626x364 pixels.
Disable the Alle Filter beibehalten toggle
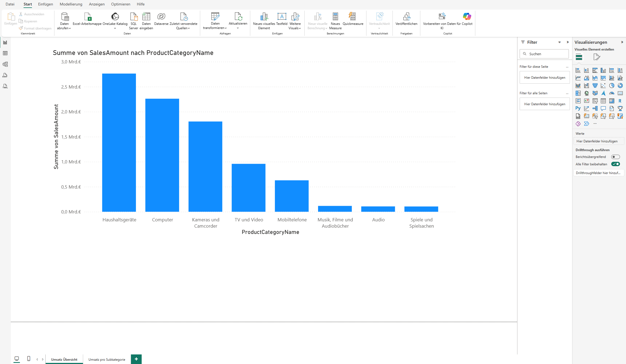click(616, 164)
